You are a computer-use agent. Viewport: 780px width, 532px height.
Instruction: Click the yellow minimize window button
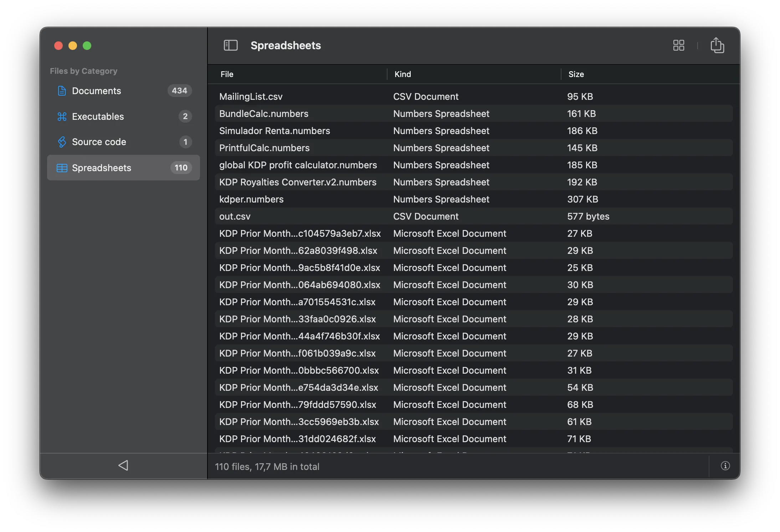point(73,46)
